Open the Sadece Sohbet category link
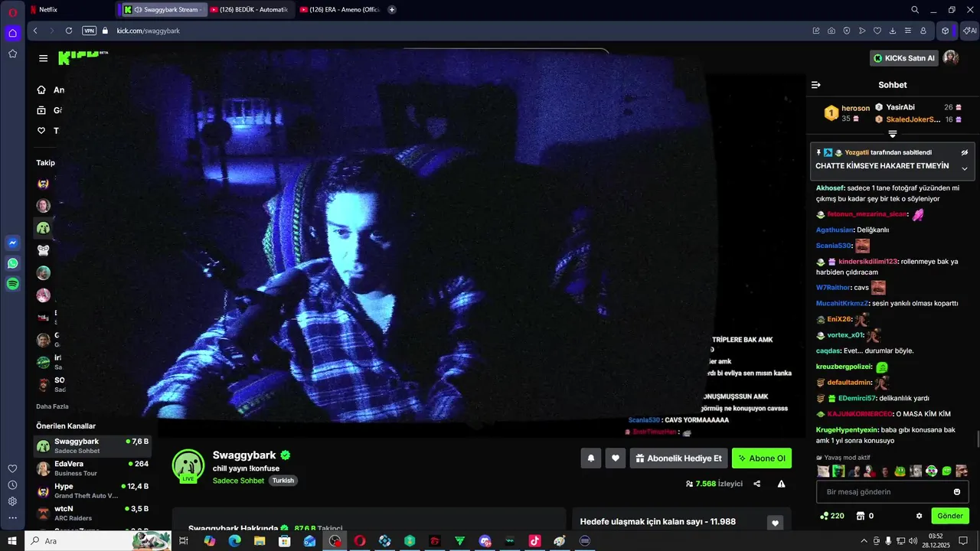The image size is (980, 551). click(238, 481)
